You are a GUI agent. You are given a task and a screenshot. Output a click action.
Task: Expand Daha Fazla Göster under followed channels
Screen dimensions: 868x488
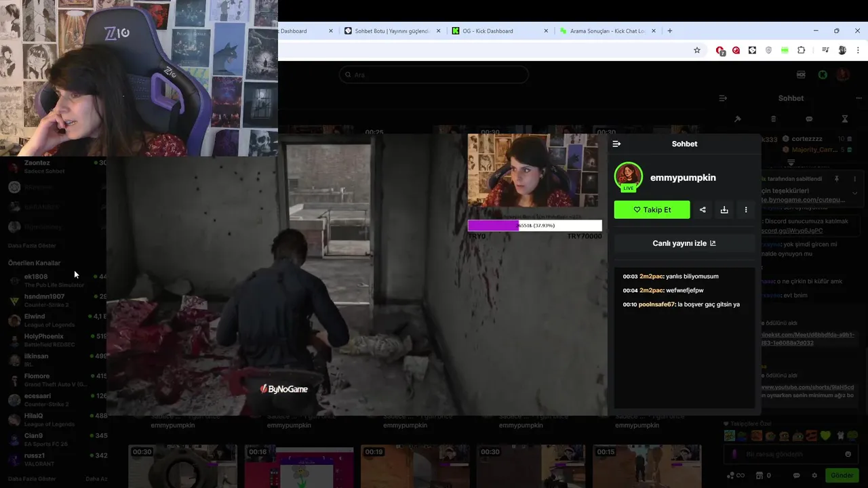[x=32, y=245]
